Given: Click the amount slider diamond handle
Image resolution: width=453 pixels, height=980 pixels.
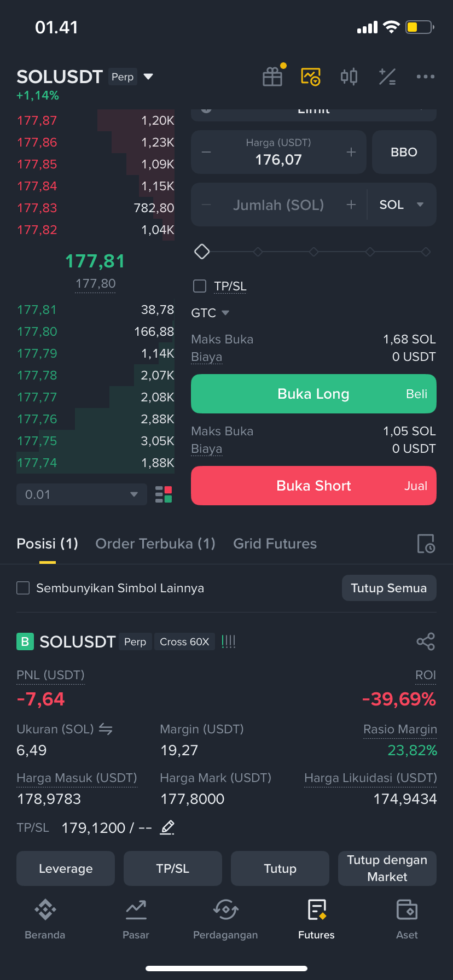Looking at the screenshot, I should click(x=202, y=252).
